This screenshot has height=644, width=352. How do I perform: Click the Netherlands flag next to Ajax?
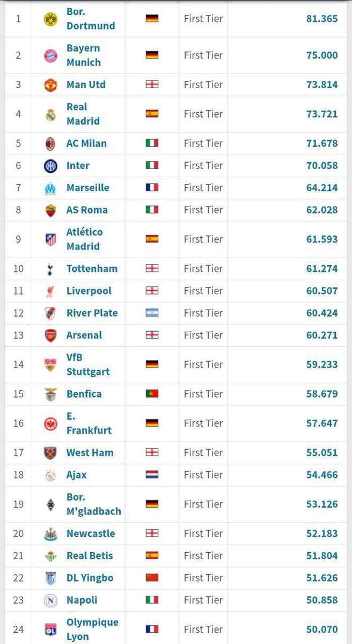click(x=152, y=475)
